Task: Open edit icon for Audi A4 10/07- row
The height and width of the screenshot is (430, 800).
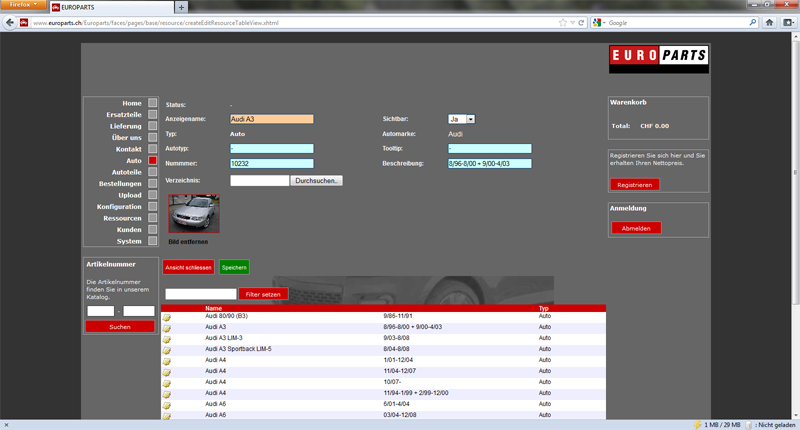Action: click(x=166, y=384)
